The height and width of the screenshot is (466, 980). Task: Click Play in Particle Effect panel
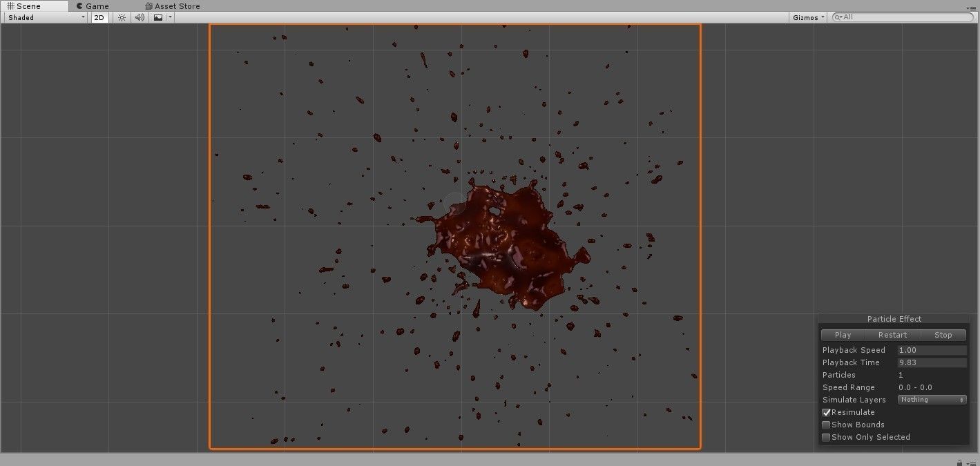[843, 335]
